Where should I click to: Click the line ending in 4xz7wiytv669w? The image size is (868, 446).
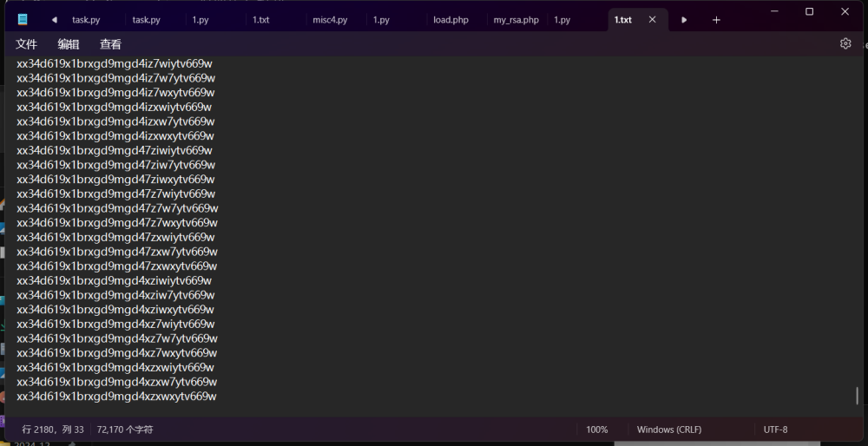coord(115,324)
